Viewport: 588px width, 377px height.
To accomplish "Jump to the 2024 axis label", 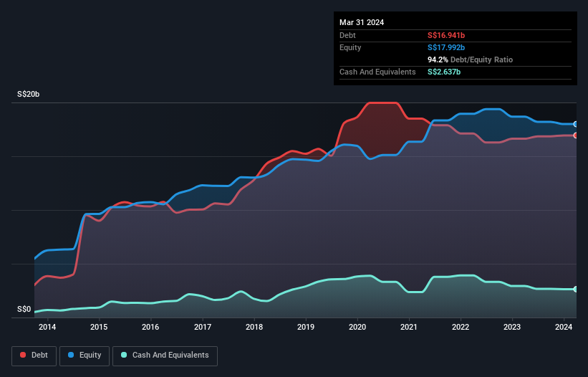I will 564,328.
